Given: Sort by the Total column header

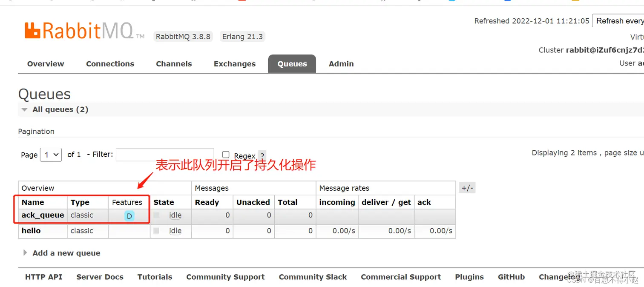Looking at the screenshot, I should point(287,202).
